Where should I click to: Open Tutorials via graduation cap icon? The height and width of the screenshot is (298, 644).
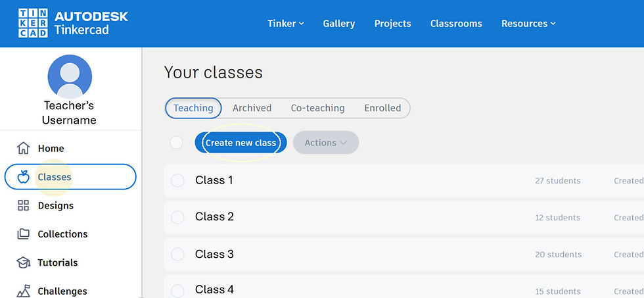point(24,262)
